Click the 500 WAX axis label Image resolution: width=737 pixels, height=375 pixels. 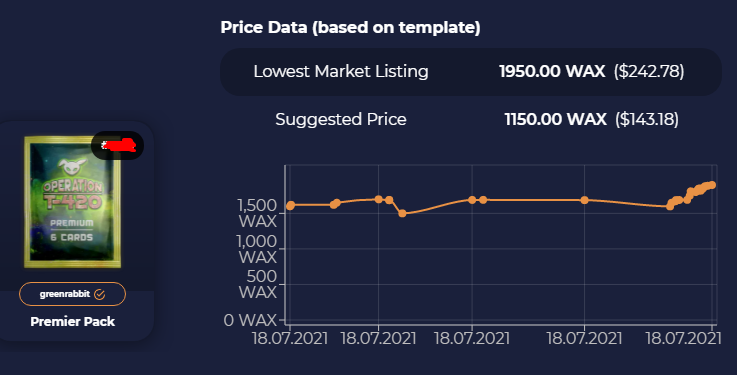coord(258,284)
